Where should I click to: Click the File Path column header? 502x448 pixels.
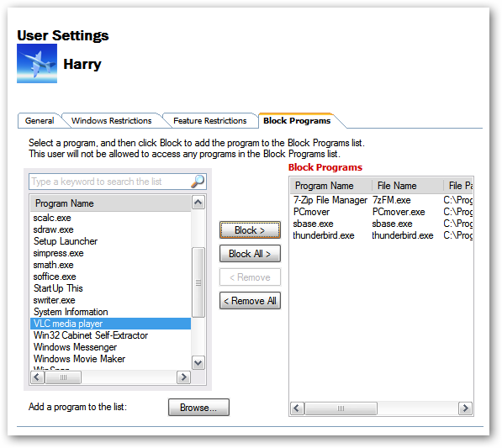click(458, 186)
